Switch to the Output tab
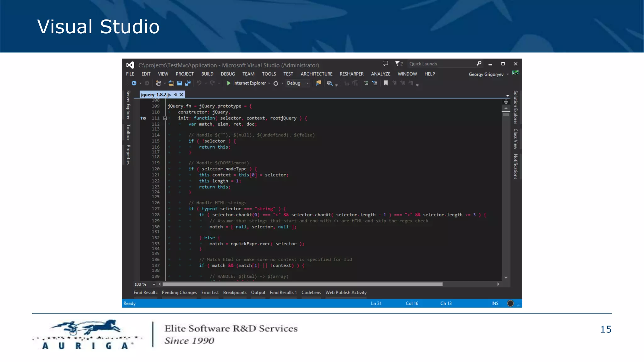This screenshot has width=644, height=362. pyautogui.click(x=258, y=293)
